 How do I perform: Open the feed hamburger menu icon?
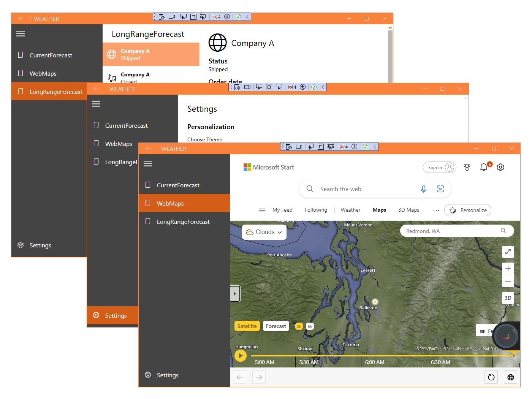262,210
